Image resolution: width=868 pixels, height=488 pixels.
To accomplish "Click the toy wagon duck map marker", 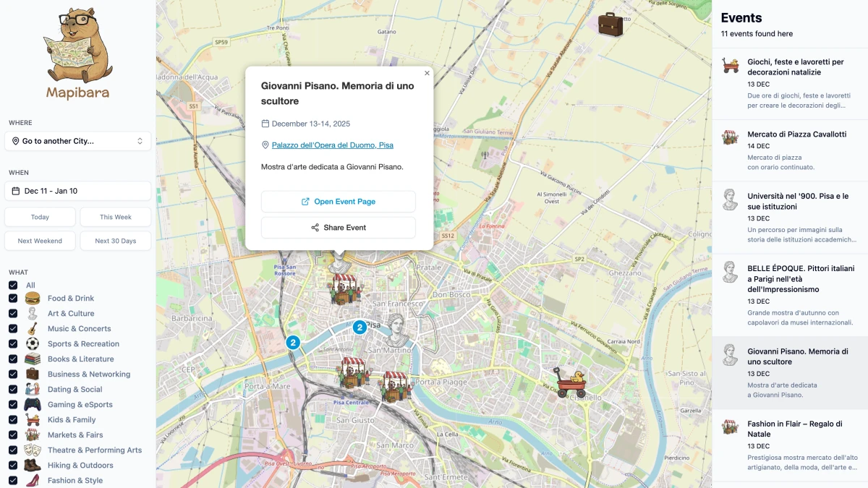I will pyautogui.click(x=569, y=382).
